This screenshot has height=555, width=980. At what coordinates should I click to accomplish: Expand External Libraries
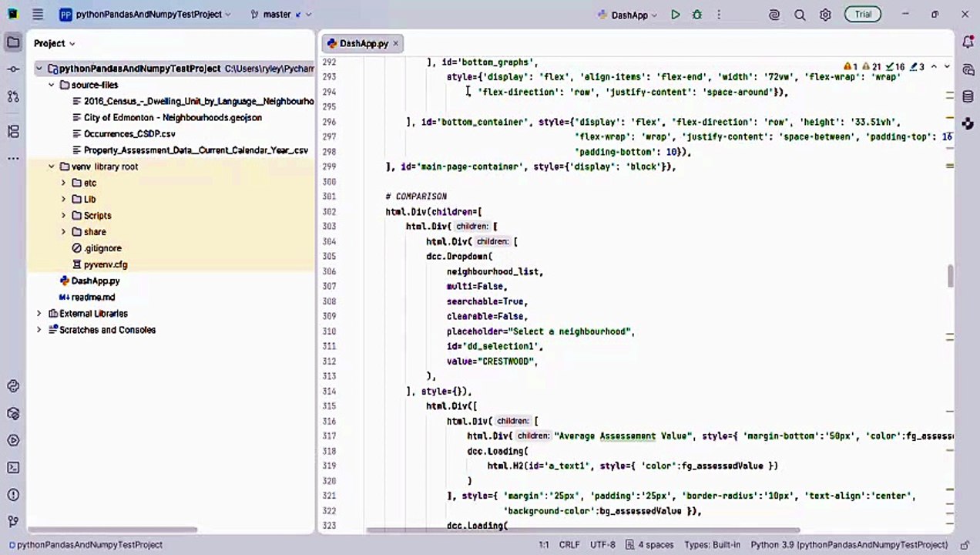(39, 314)
